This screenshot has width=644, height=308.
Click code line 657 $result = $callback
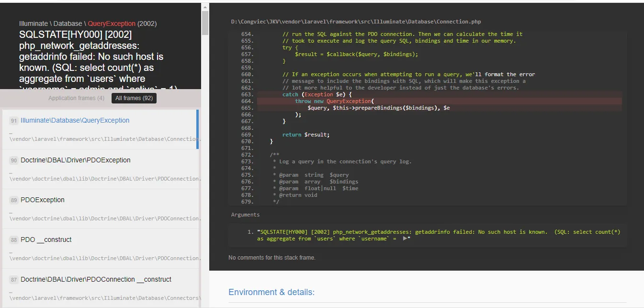click(x=356, y=54)
